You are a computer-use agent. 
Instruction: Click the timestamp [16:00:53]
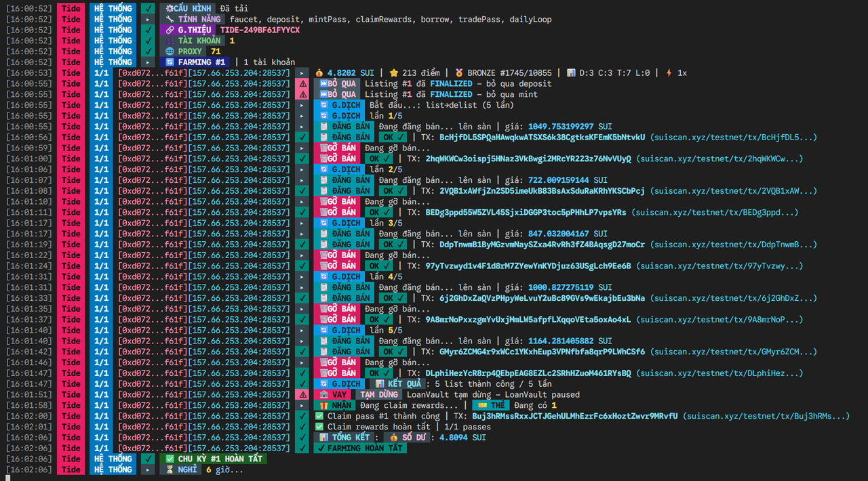coord(28,72)
